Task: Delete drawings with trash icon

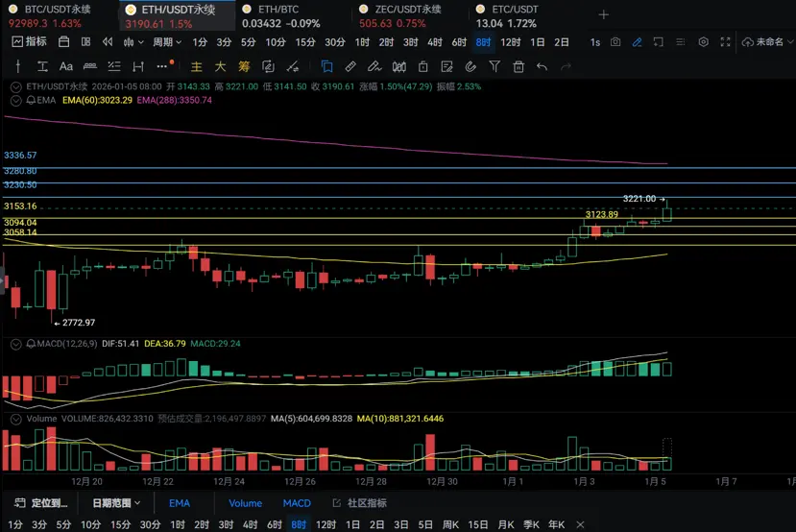Action: pyautogui.click(x=519, y=66)
